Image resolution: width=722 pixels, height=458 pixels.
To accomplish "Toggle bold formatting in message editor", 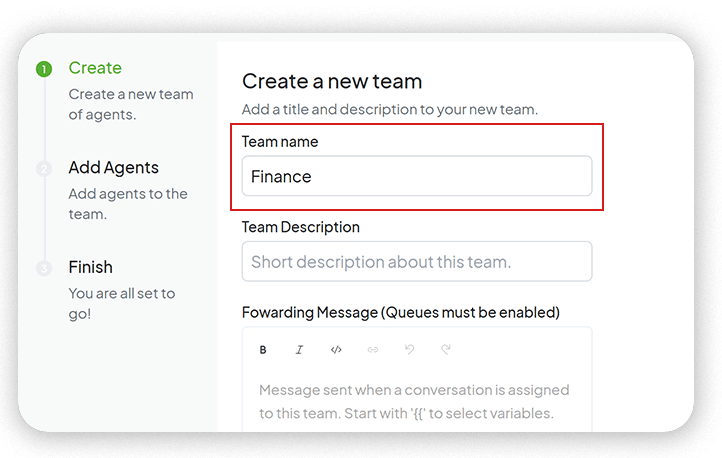I will tap(263, 350).
